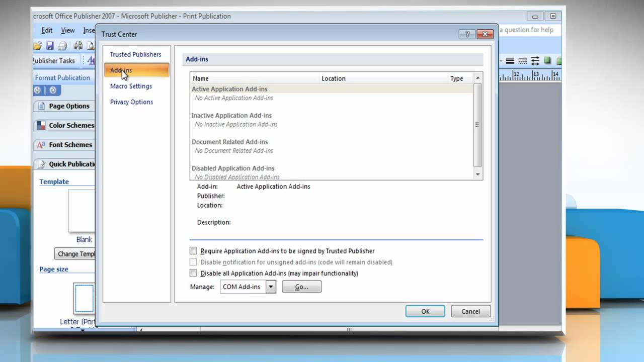
Task: Check Require Application Add-ins signed by Trusted Publisher
Action: [193, 250]
